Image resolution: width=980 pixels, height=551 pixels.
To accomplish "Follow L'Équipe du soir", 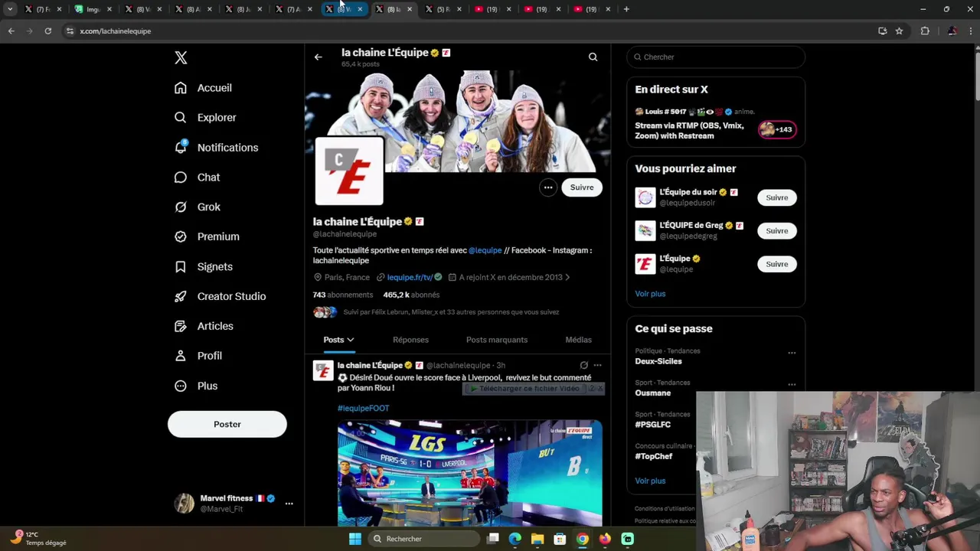I will (x=777, y=197).
